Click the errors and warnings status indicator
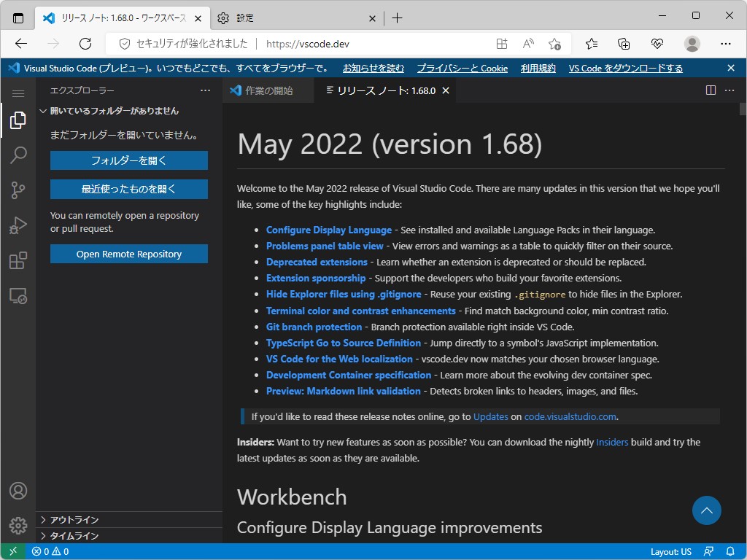Image resolution: width=747 pixels, height=560 pixels. point(50,552)
